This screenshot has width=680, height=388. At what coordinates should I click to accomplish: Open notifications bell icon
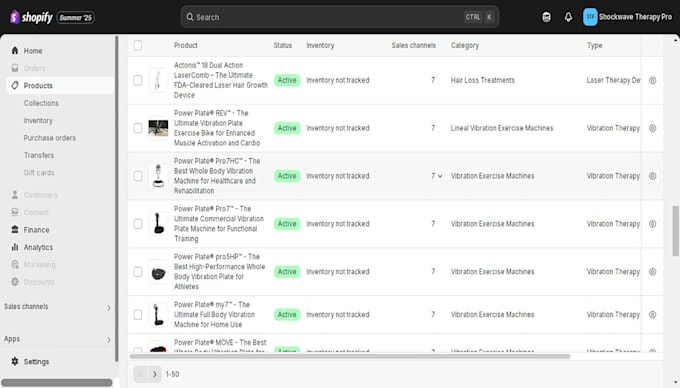click(568, 17)
